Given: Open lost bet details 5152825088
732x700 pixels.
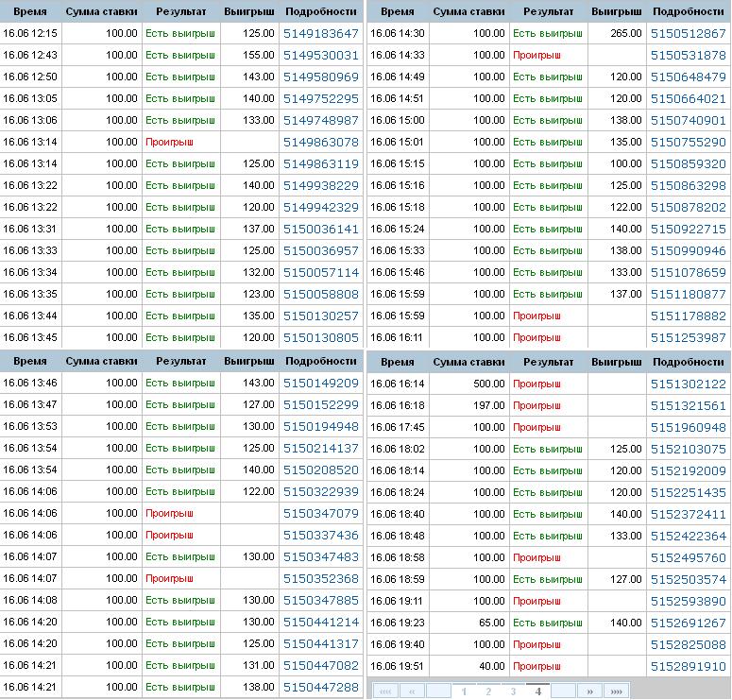Looking at the screenshot, I should pyautogui.click(x=689, y=644).
